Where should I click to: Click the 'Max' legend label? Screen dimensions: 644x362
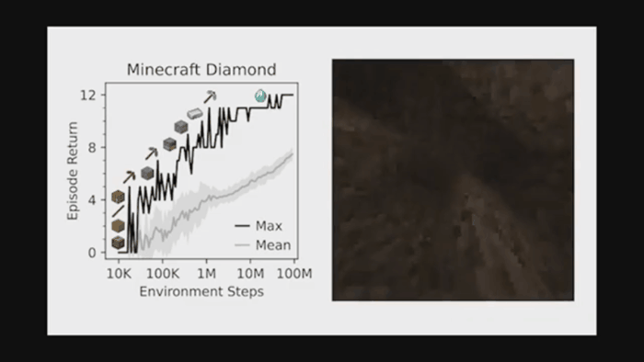click(x=269, y=226)
